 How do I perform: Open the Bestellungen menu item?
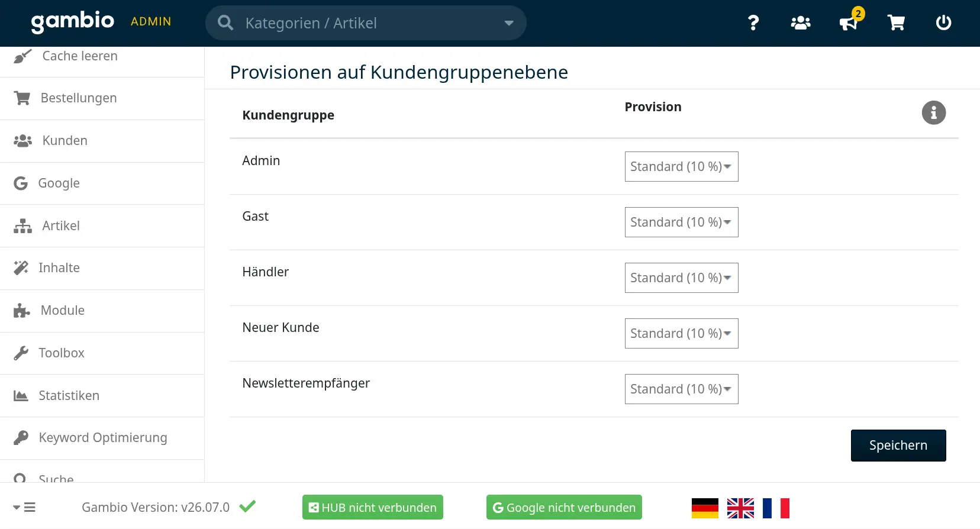pyautogui.click(x=102, y=98)
